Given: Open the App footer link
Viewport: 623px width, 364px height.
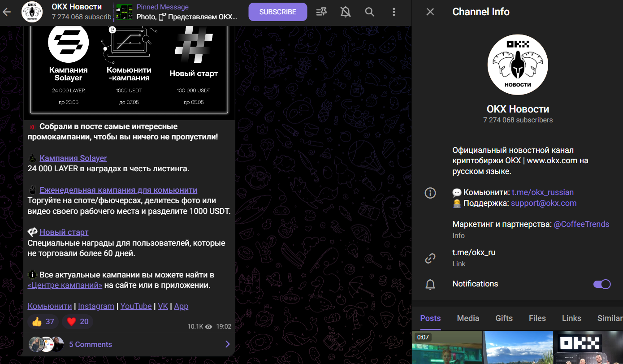Looking at the screenshot, I should 181,306.
